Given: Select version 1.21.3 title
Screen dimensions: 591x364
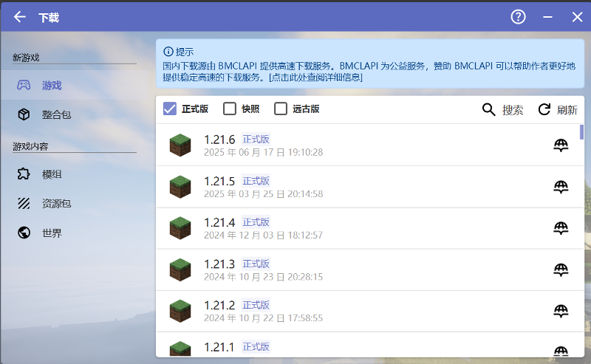Looking at the screenshot, I should 219,264.
